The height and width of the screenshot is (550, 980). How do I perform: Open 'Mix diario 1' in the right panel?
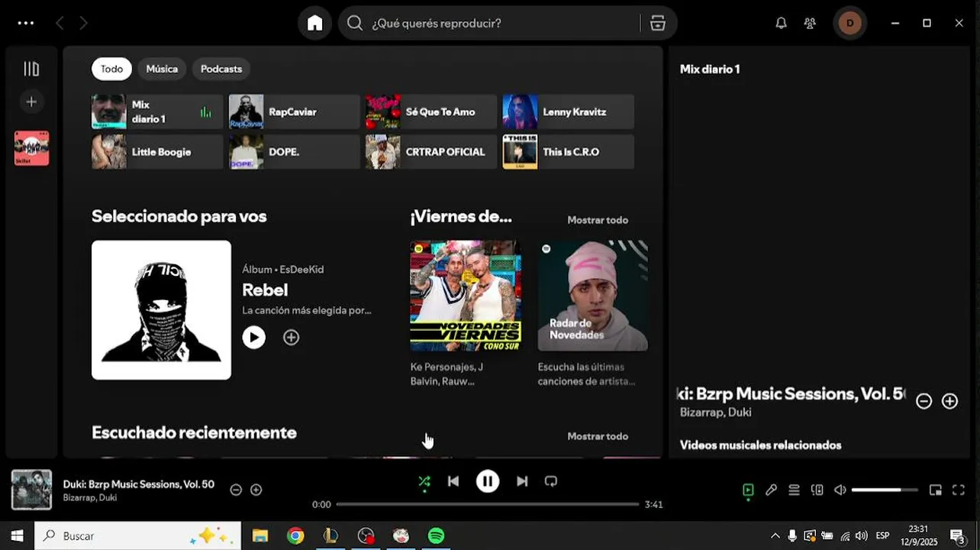710,69
